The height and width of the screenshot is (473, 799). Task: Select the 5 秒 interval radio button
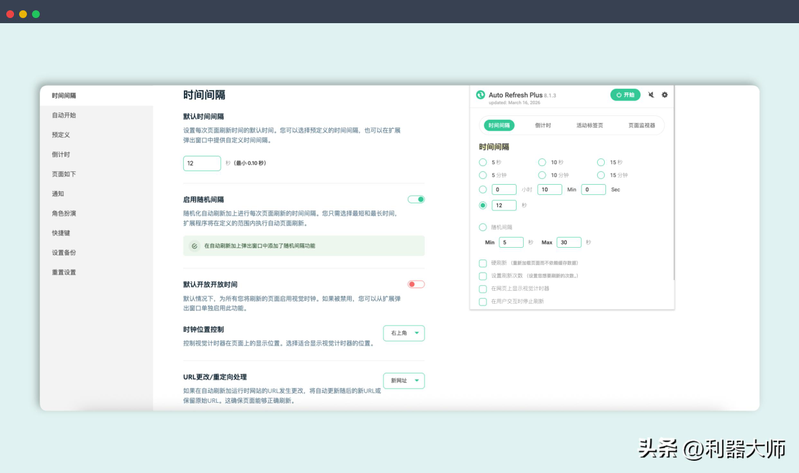(x=483, y=162)
